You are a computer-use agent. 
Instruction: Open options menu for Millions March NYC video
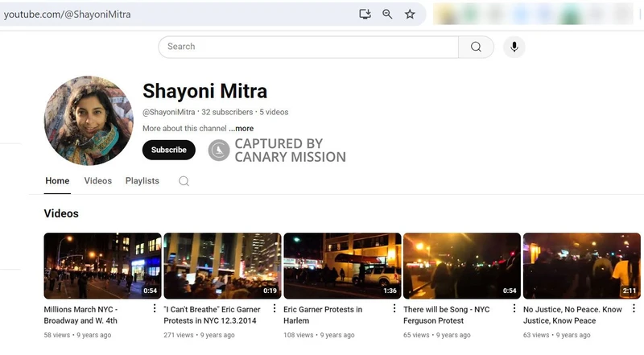click(x=155, y=308)
